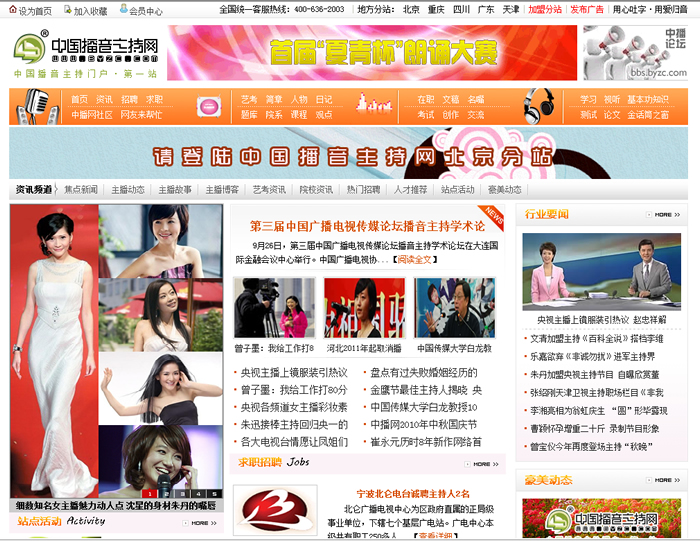The width and height of the screenshot is (700, 541).
Task: Click 发布广告 link in top bar
Action: pyautogui.click(x=587, y=9)
